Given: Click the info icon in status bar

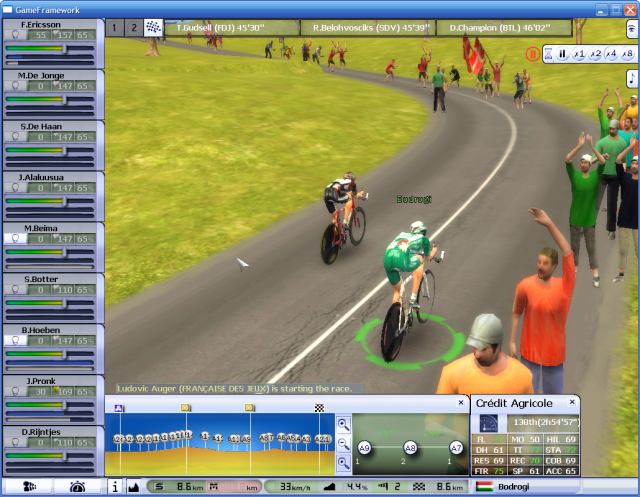Looking at the screenshot, I should [115, 487].
